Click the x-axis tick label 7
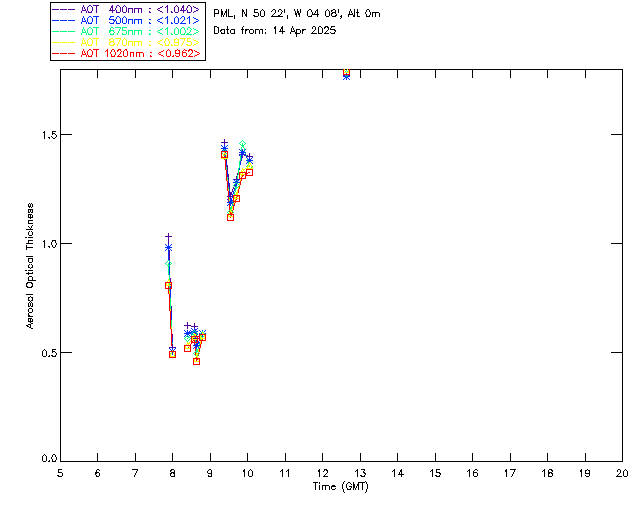The height and width of the screenshot is (512, 640). pyautogui.click(x=135, y=473)
